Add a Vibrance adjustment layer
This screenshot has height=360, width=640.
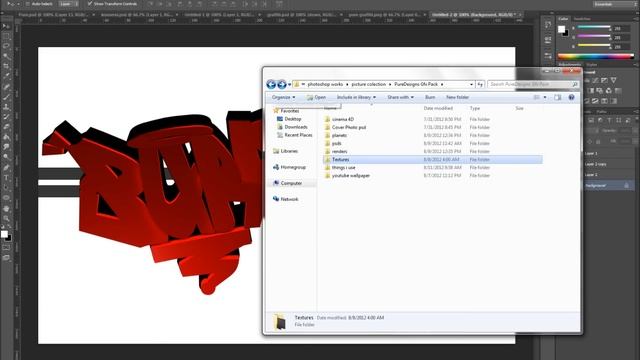(613, 80)
